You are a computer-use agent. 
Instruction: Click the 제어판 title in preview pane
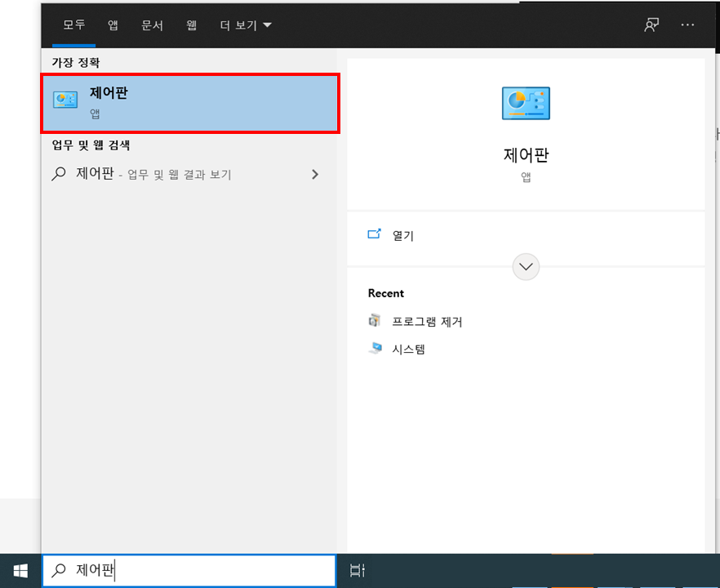(526, 155)
